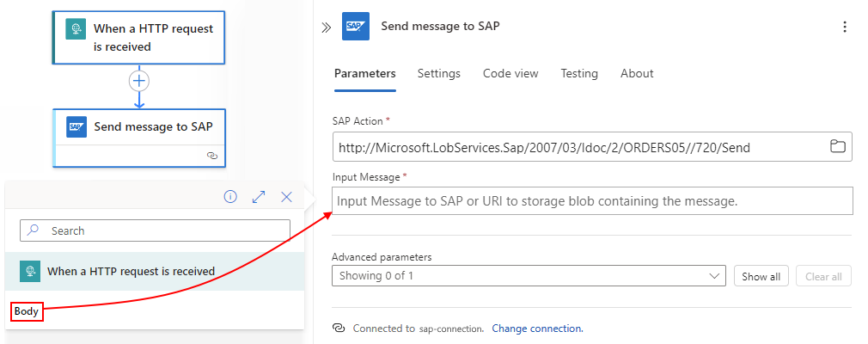Browse SAP actions via folder icon
The image size is (868, 344).
[838, 147]
